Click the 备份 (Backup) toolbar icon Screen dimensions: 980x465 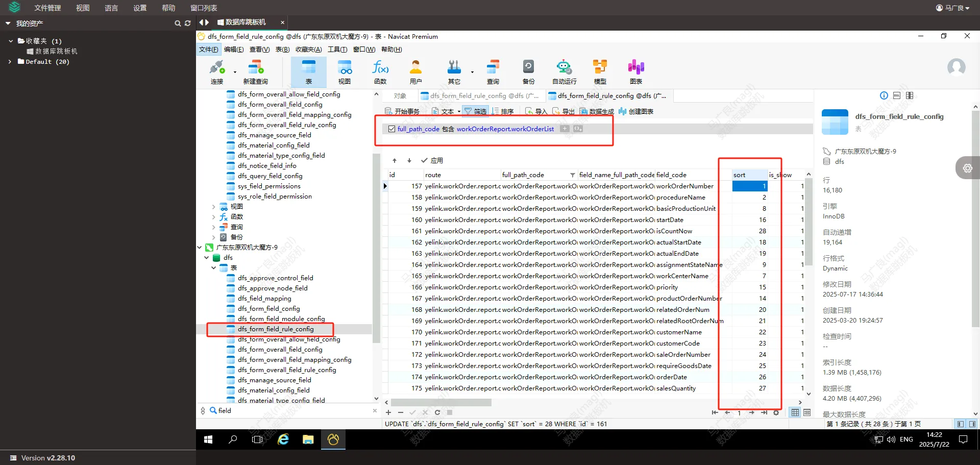pos(528,72)
